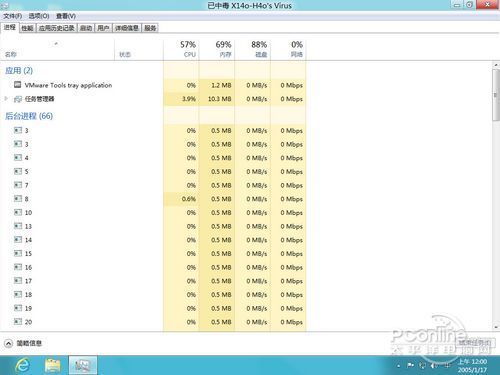
Task: Switch to the 服务 tab
Action: [x=150, y=28]
